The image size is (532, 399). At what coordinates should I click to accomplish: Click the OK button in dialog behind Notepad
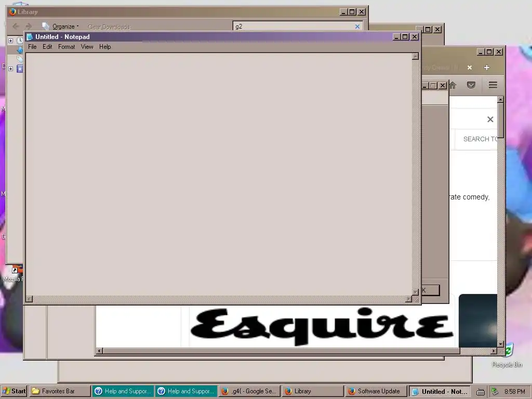coord(431,290)
